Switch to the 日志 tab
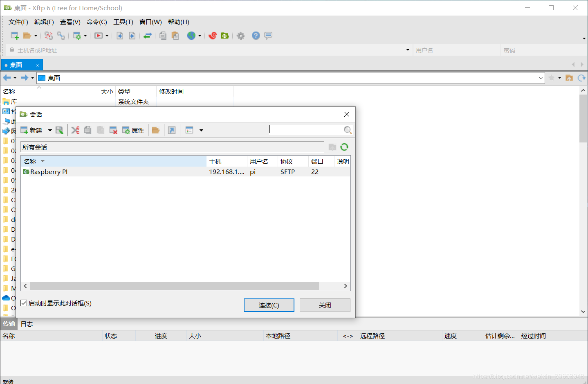Screen dimensions: 588x384 coord(27,324)
